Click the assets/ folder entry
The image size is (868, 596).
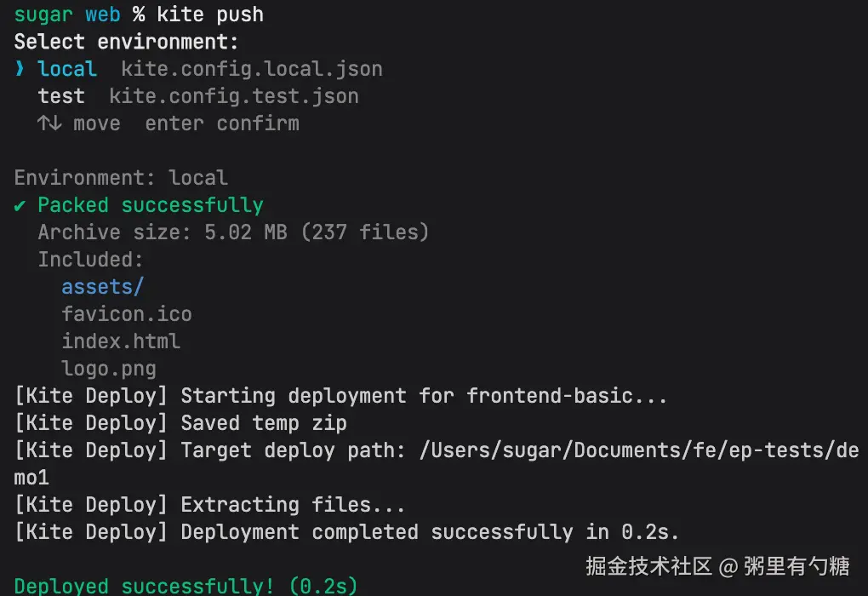point(102,287)
